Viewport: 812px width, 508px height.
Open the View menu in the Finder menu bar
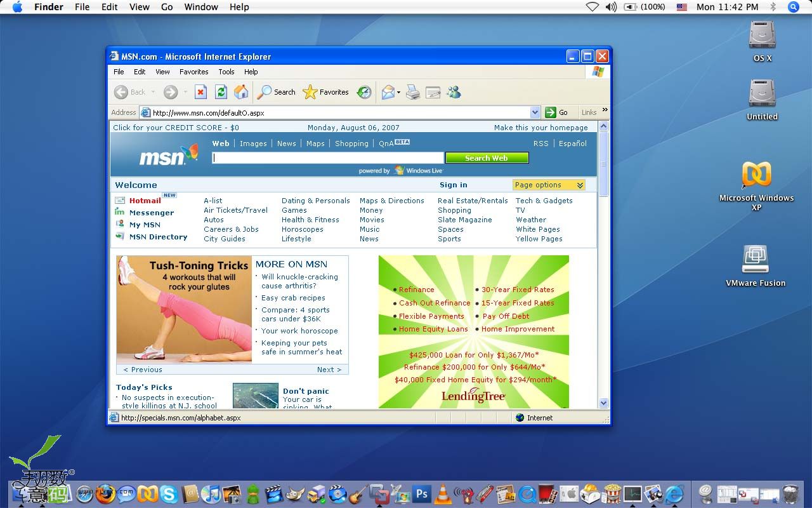tap(140, 7)
